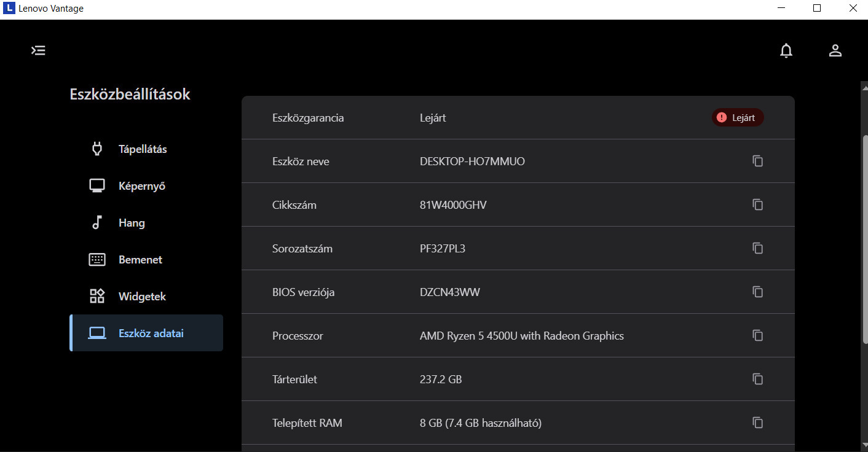Collapse the navigation menu icon
Image resolution: width=868 pixels, height=452 pixels.
39,50
